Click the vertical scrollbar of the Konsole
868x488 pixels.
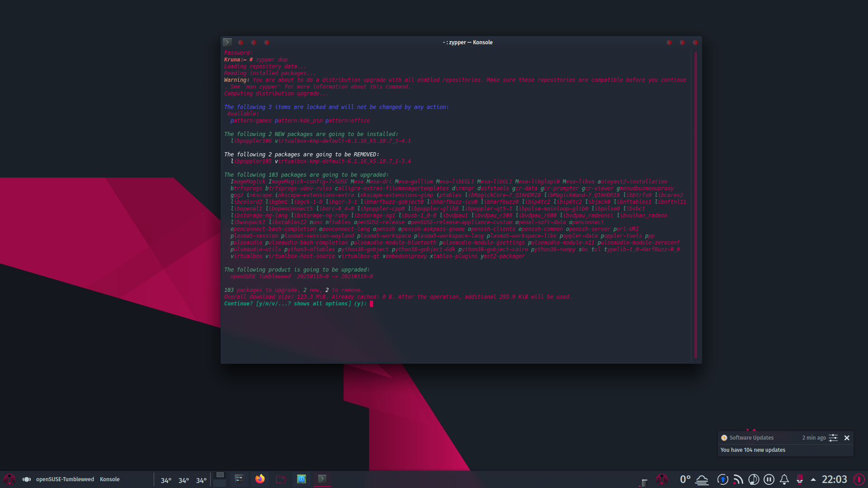695,205
